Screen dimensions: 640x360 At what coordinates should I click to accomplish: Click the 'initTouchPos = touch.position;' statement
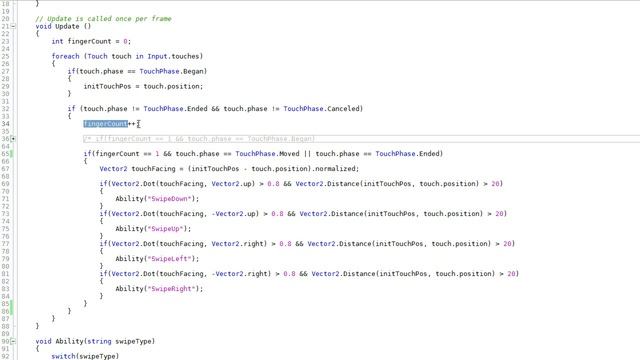point(143,87)
